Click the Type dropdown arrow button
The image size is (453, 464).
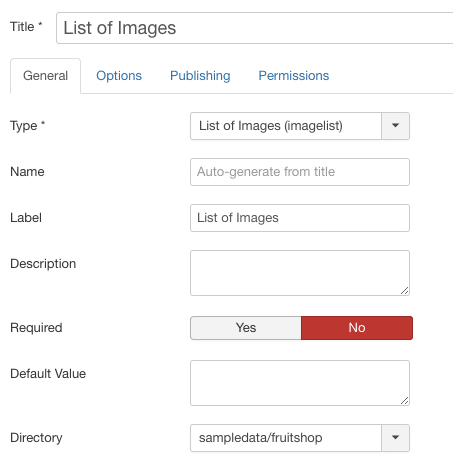pos(395,126)
